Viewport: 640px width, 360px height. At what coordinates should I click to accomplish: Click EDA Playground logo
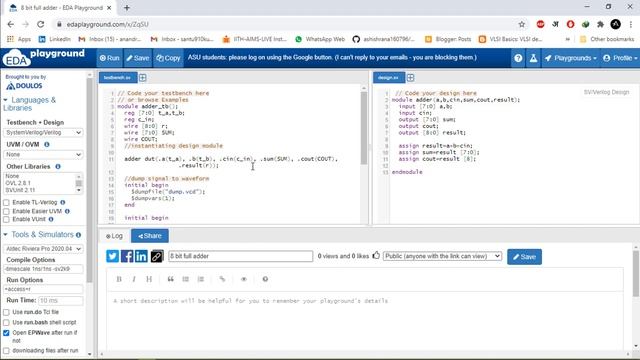point(43,58)
